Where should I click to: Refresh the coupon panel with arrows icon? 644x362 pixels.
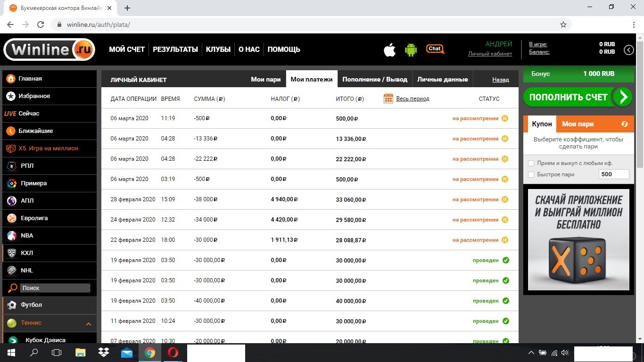[x=625, y=124]
